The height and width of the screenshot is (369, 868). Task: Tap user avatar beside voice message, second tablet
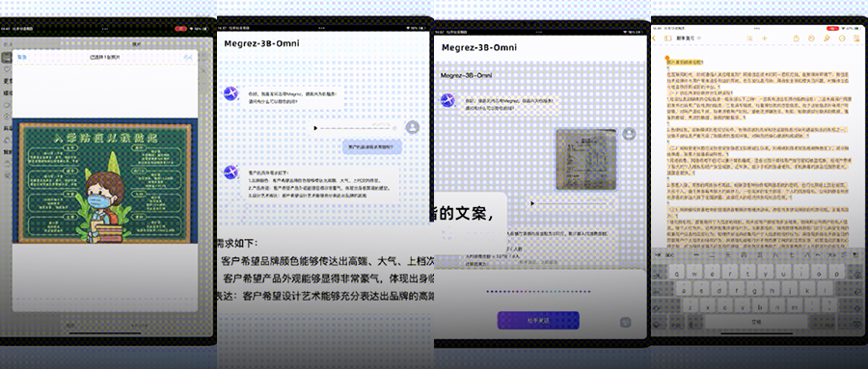[413, 127]
